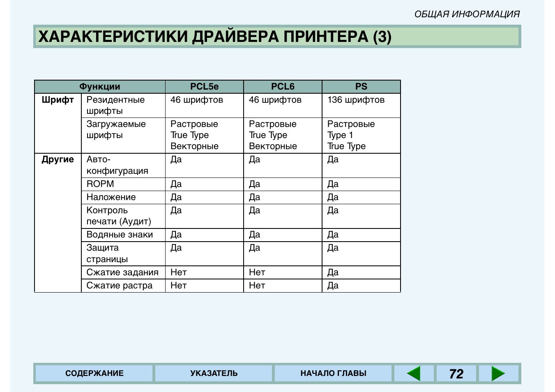The width and height of the screenshot is (555, 392).
Task: Click the page number 72 box
Action: pyautogui.click(x=456, y=374)
